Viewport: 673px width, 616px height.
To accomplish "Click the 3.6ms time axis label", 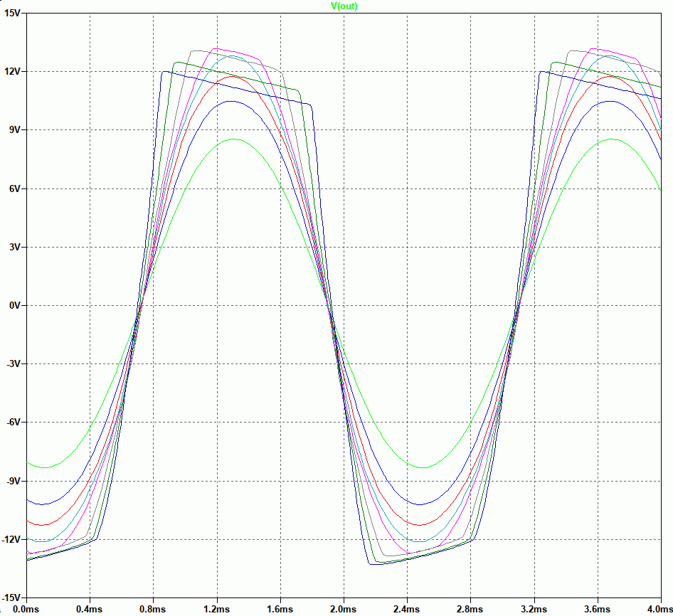I will (x=597, y=610).
